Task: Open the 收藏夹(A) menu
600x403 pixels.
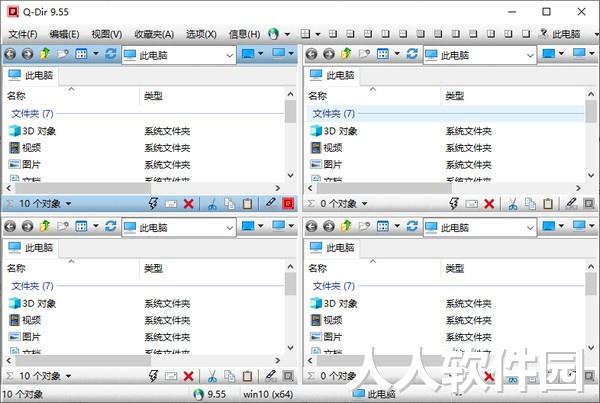Action: click(x=154, y=34)
